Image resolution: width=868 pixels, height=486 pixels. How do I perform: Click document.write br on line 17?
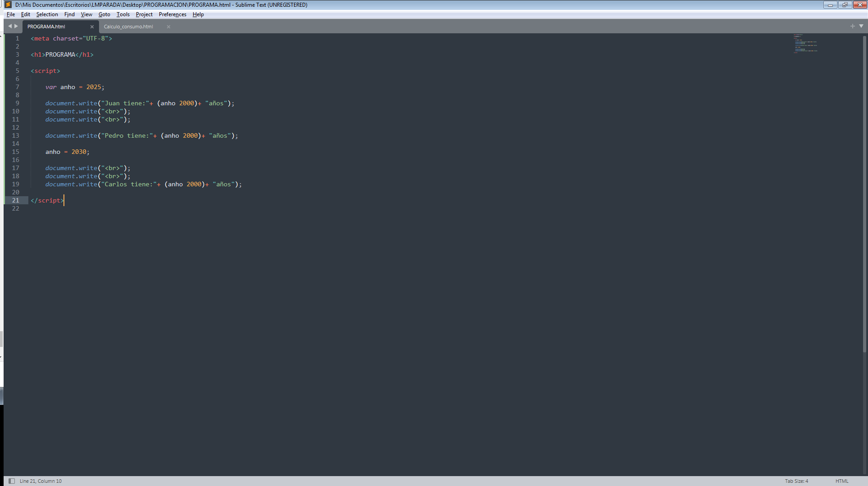[x=88, y=168]
